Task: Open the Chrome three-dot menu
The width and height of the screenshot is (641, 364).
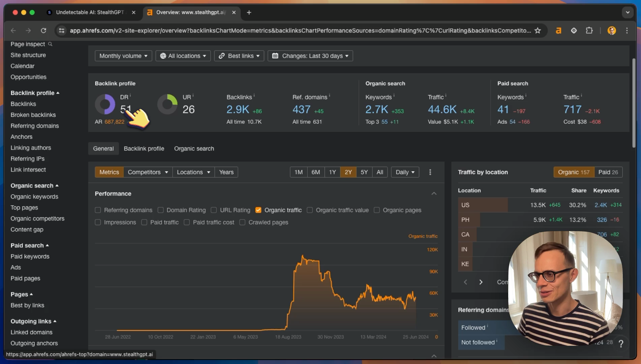Action: pyautogui.click(x=627, y=31)
